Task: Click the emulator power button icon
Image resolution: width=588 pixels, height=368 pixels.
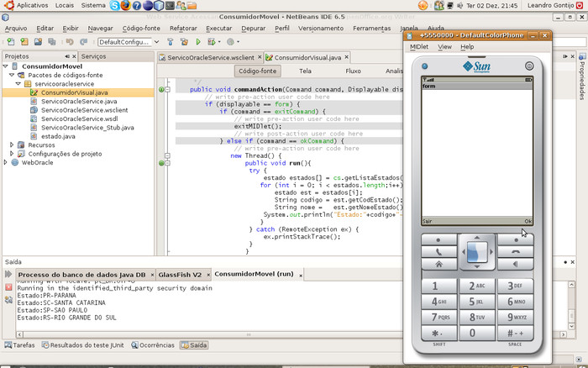Action: point(529,66)
